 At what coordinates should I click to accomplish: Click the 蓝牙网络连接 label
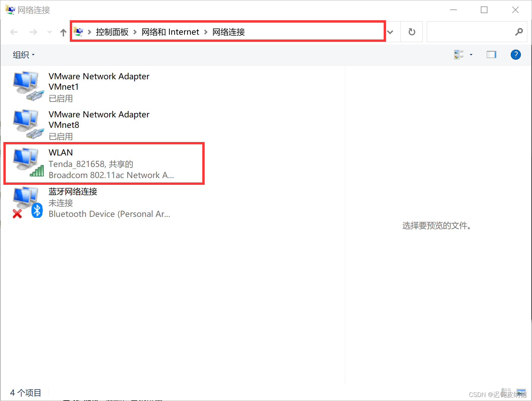(x=73, y=192)
